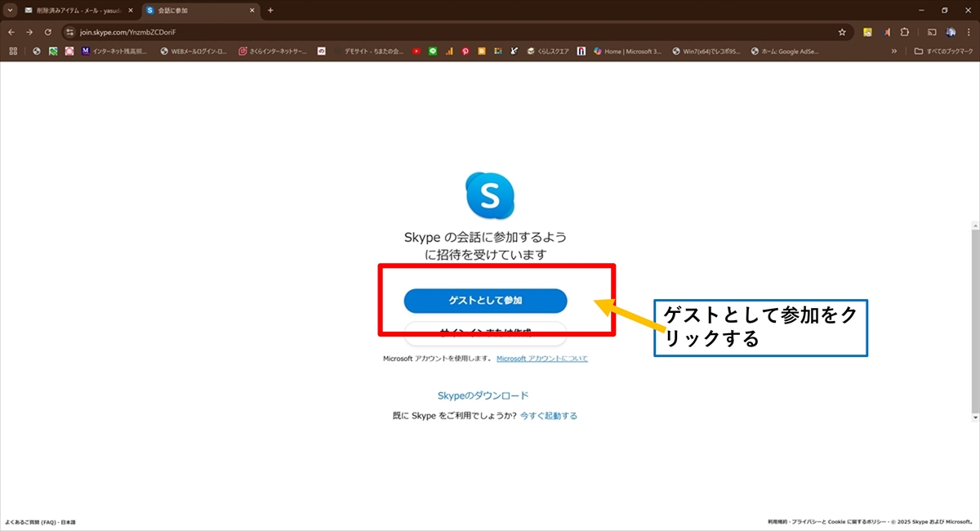
Task: Click the address bar URL field
Action: click(x=408, y=32)
